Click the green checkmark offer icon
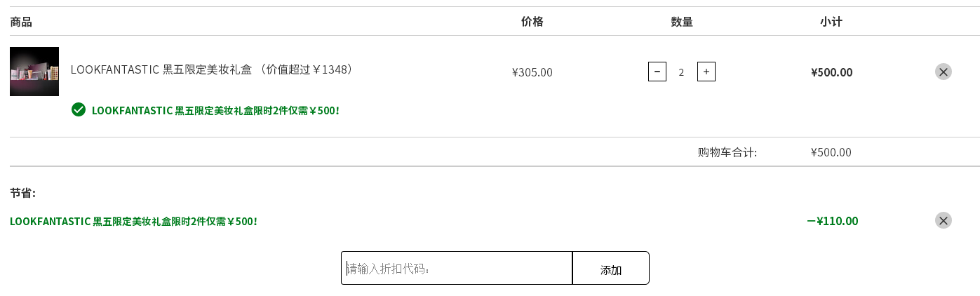Screen dimensions: 980x296 pos(79,109)
